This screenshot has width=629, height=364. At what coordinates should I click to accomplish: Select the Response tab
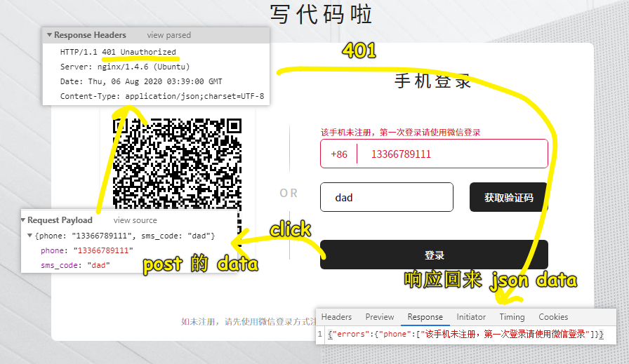pyautogui.click(x=425, y=317)
